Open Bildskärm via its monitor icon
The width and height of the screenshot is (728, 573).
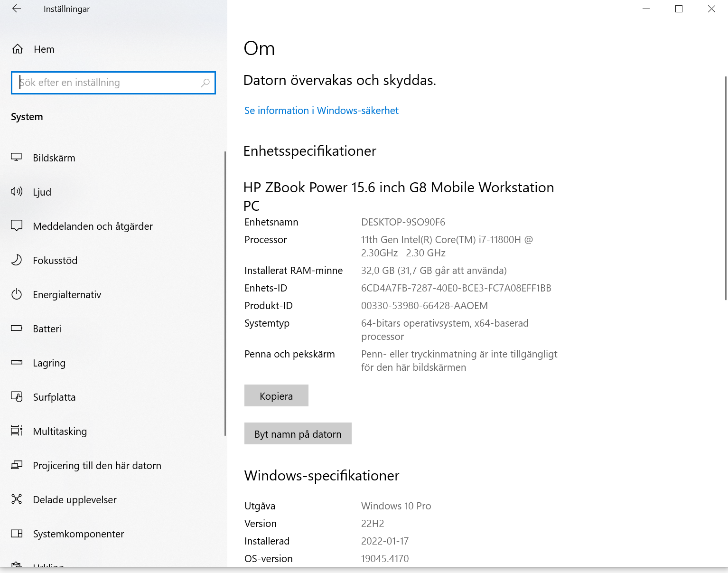[17, 158]
